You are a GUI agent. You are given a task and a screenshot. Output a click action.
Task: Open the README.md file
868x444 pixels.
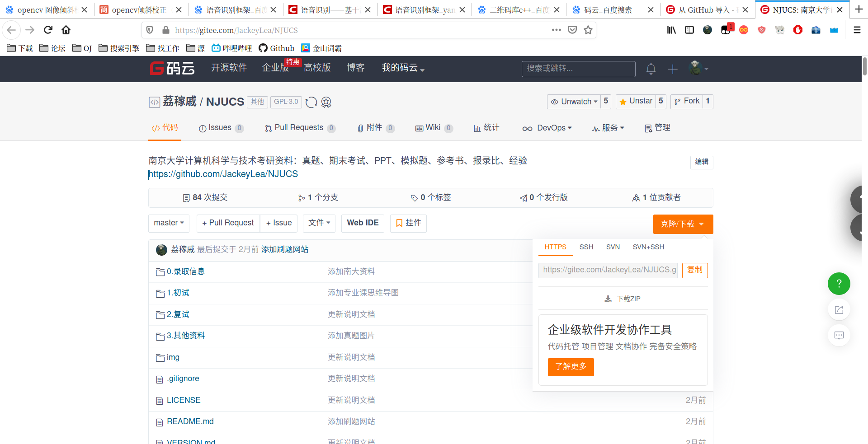point(190,421)
